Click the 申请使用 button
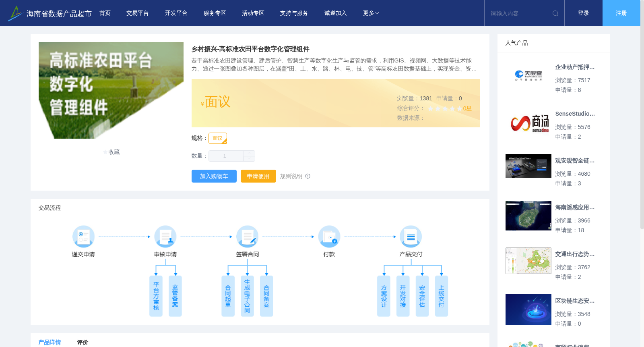 point(258,176)
